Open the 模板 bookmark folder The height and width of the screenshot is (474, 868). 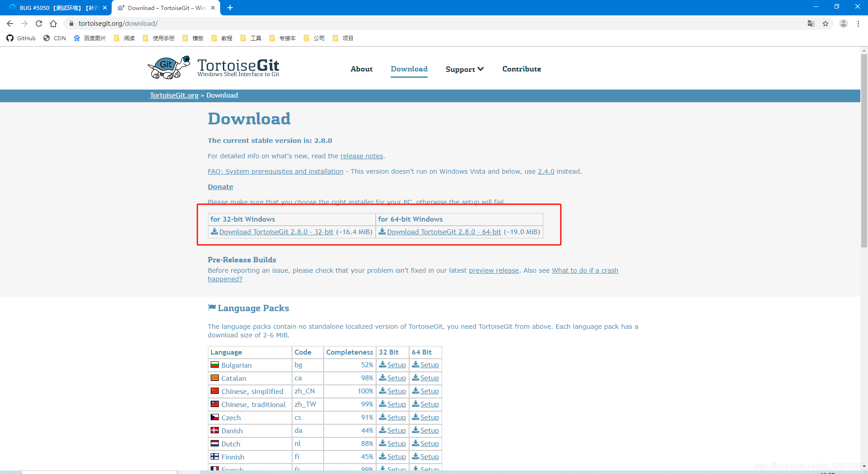(x=193, y=38)
